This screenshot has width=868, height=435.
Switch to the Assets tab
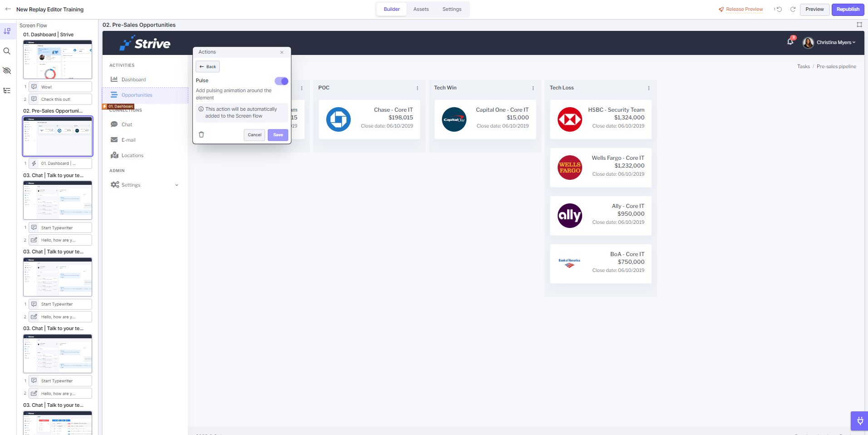click(421, 9)
